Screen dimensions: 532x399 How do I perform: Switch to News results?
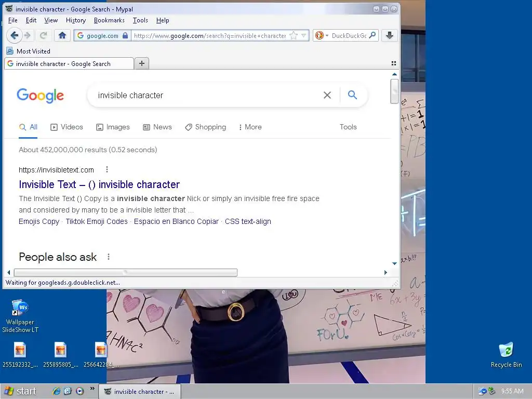click(157, 127)
